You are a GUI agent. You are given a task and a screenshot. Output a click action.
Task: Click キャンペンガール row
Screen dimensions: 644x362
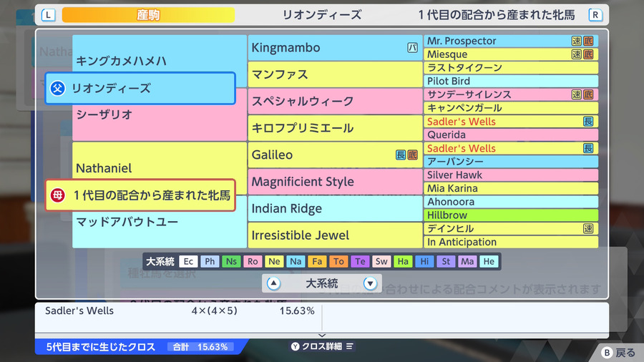[510, 108]
